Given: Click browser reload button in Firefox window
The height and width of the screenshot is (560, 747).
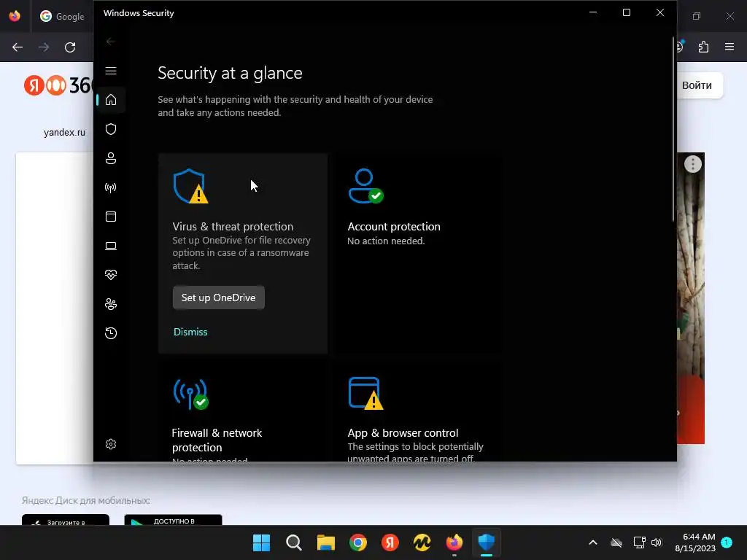Looking at the screenshot, I should tap(70, 47).
